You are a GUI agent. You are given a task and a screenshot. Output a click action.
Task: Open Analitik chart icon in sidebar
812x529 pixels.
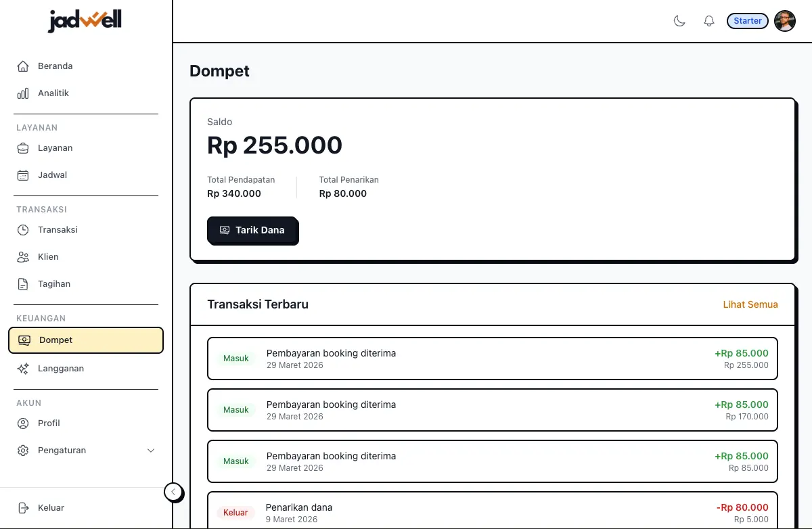[x=23, y=93]
